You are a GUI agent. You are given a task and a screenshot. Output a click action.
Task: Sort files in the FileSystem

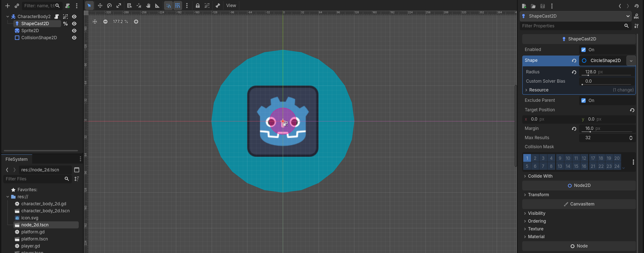tap(77, 179)
